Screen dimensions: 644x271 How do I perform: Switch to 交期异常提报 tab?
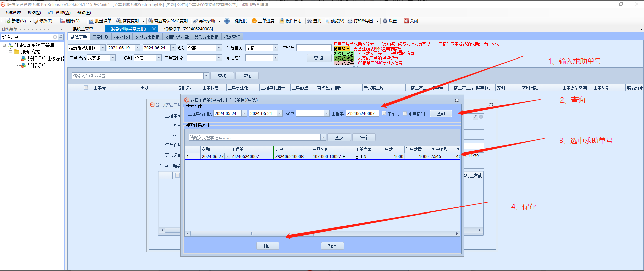point(148,37)
